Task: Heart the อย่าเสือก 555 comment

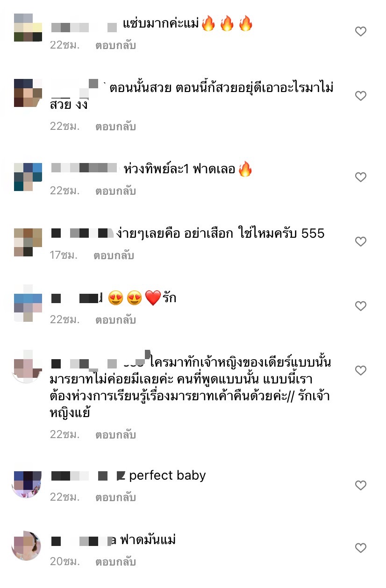Action: click(360, 241)
